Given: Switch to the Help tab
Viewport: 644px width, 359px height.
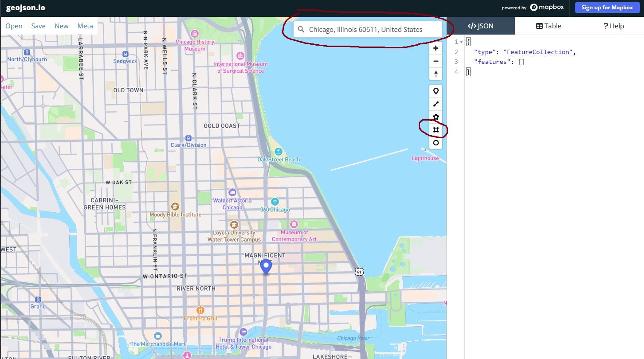Looking at the screenshot, I should [613, 26].
